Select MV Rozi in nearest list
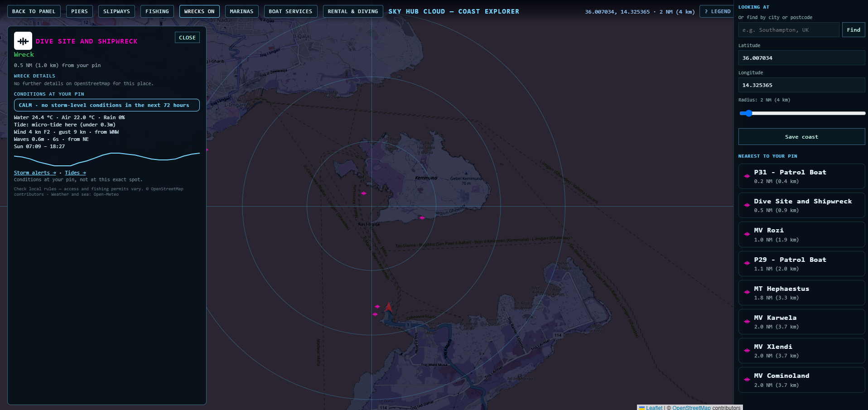 pyautogui.click(x=801, y=234)
